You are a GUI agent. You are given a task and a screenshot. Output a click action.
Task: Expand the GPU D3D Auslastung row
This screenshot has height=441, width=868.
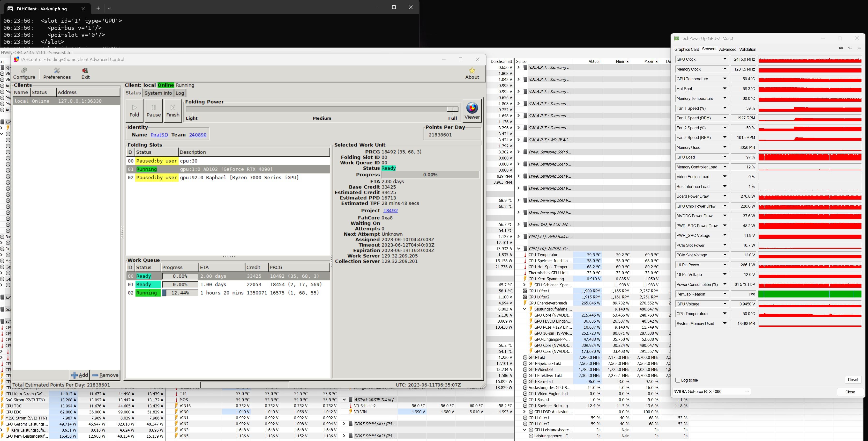click(x=524, y=412)
